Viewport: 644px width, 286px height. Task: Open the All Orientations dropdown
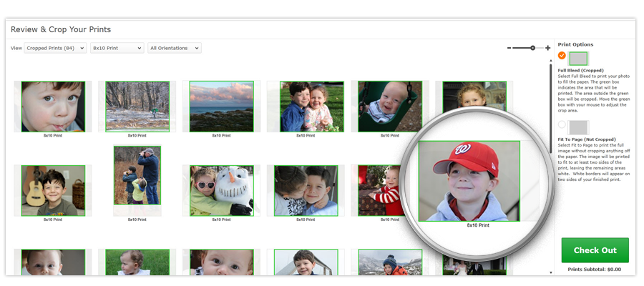pyautogui.click(x=175, y=48)
